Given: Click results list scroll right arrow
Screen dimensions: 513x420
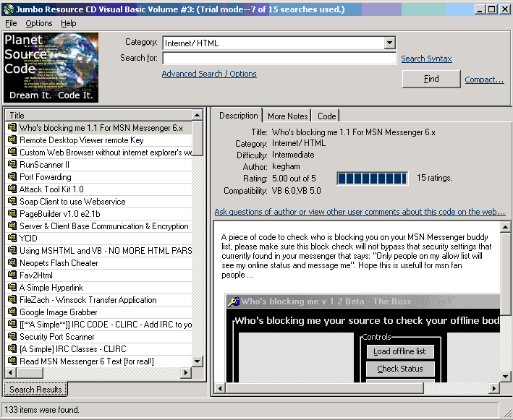Looking at the screenshot, I should click(186, 372).
